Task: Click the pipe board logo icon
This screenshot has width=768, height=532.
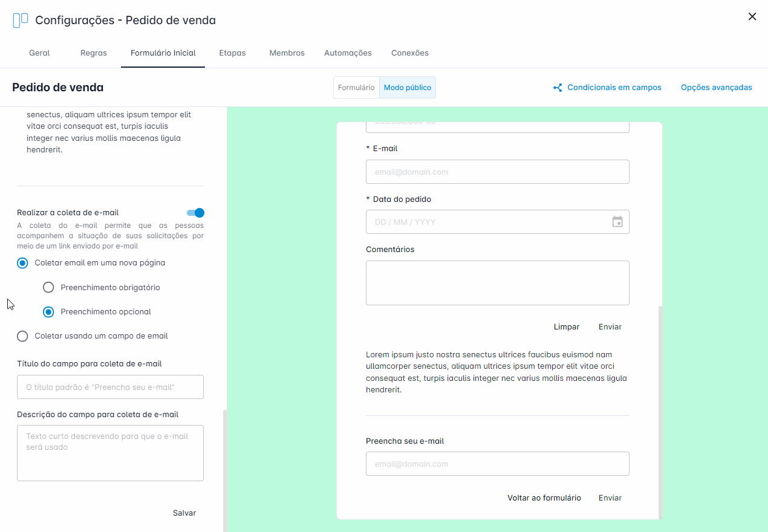Action: pyautogui.click(x=21, y=21)
